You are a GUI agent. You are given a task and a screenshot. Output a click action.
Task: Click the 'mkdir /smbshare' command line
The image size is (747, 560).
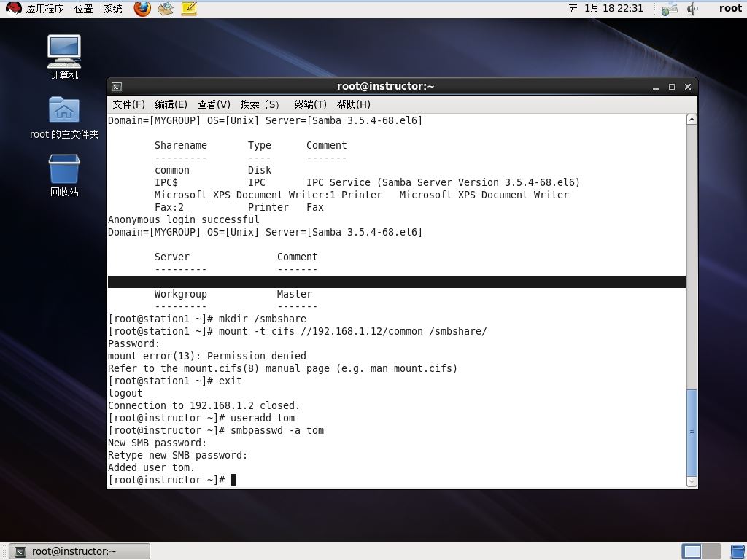coord(207,319)
